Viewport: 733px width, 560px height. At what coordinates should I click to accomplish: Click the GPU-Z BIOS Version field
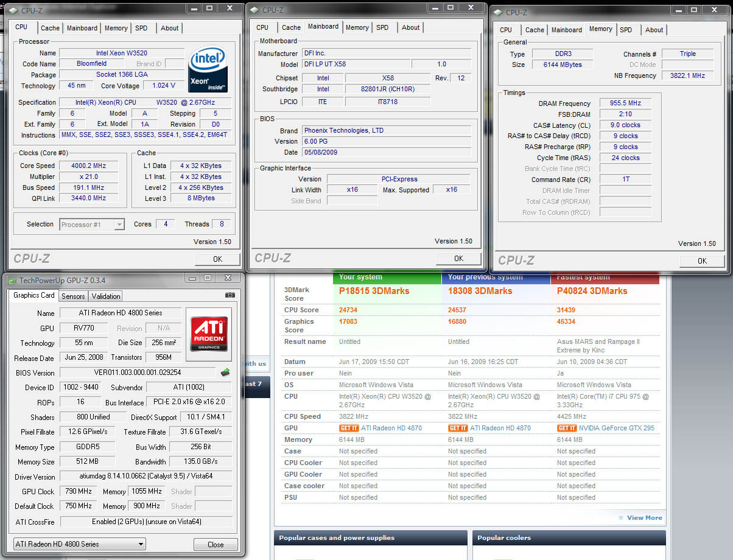[x=138, y=373]
